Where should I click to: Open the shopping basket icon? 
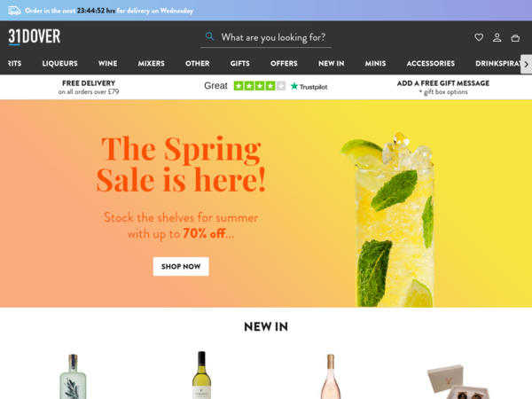pyautogui.click(x=515, y=37)
